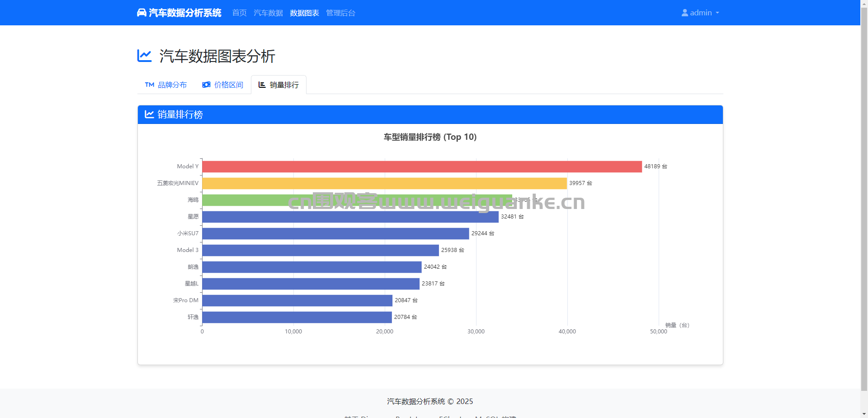Click the scrollbar up arrow
868x418 pixels.
tap(864, 3)
